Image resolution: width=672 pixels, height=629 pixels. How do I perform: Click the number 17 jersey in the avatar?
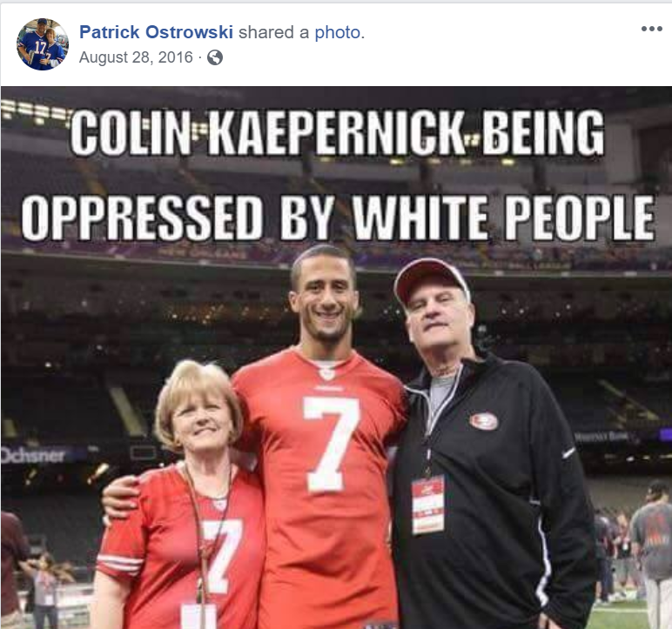34,50
